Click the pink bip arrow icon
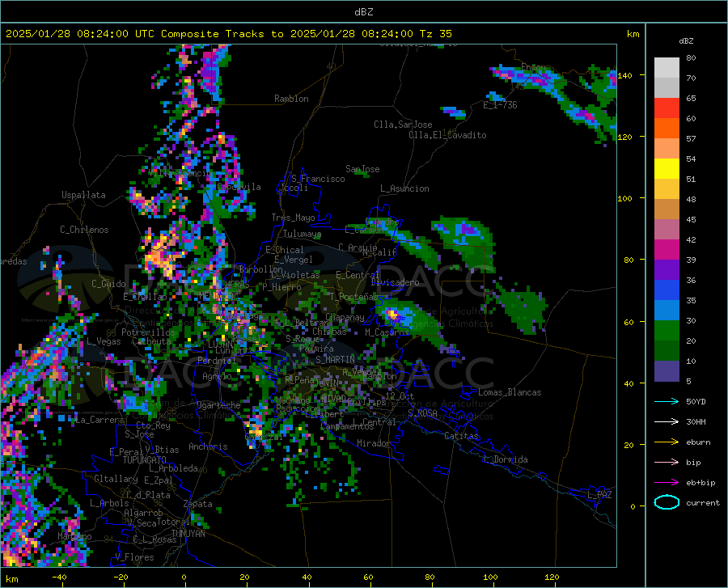Viewport: 728px width, 588px height. coord(667,463)
